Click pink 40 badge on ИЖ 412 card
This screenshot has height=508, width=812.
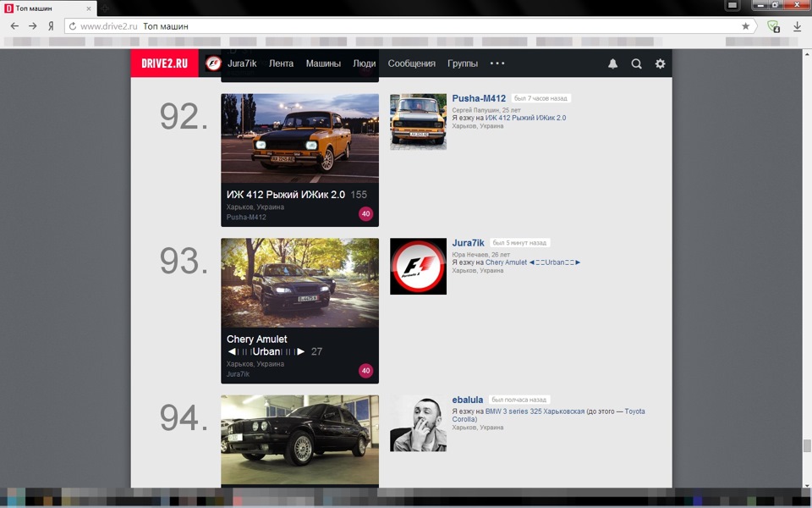point(365,213)
